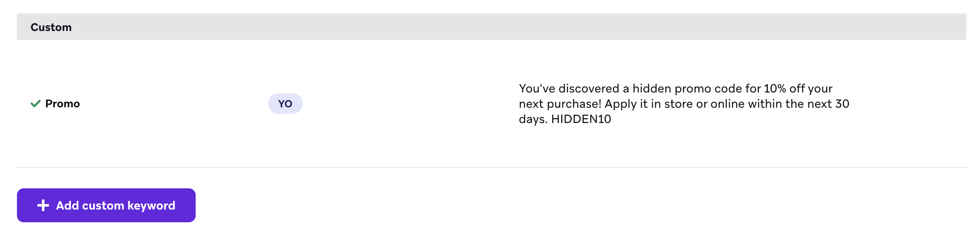Select the YO keyword badge

[285, 104]
